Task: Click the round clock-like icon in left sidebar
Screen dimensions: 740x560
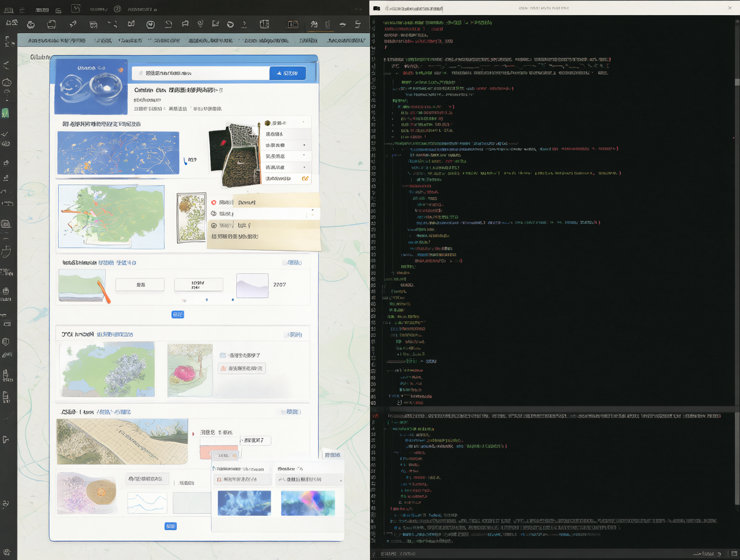Action: tap(6, 82)
